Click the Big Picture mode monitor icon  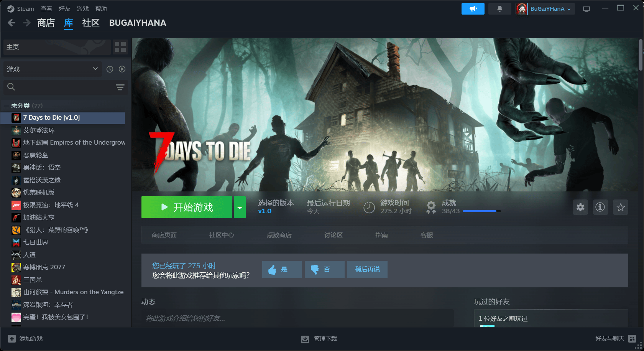pos(586,9)
